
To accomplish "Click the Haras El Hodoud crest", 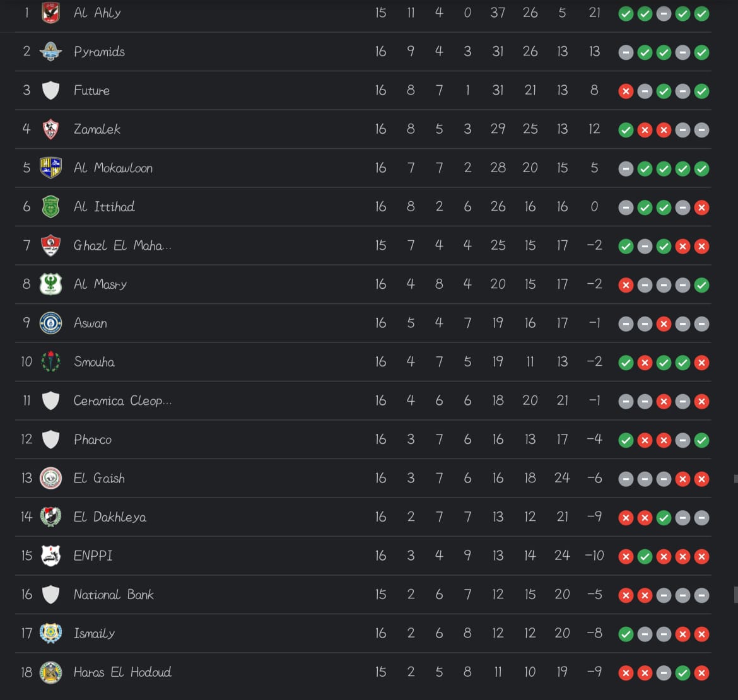I will click(x=50, y=672).
